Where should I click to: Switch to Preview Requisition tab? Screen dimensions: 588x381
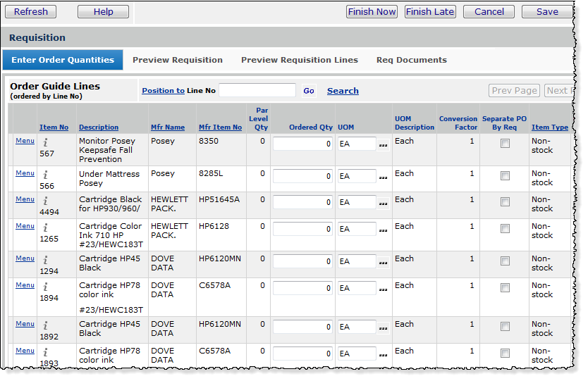[x=178, y=60]
